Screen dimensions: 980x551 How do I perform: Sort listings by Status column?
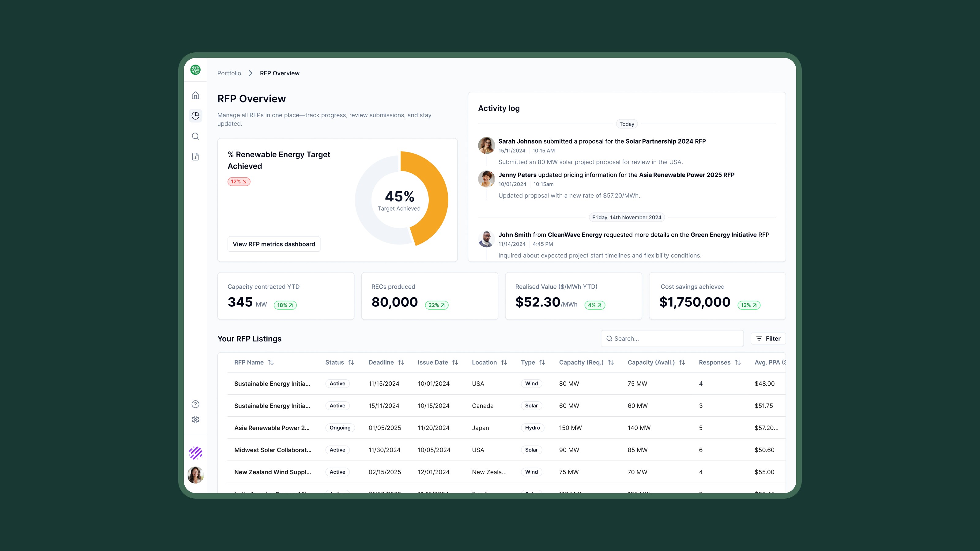351,362
